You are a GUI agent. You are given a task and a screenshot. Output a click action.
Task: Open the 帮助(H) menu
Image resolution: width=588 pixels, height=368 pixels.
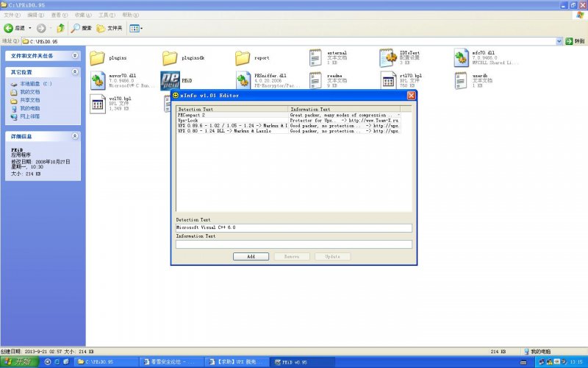click(130, 15)
